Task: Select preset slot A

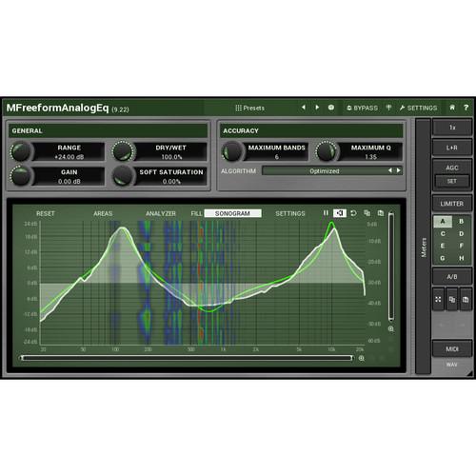Action: tap(443, 222)
